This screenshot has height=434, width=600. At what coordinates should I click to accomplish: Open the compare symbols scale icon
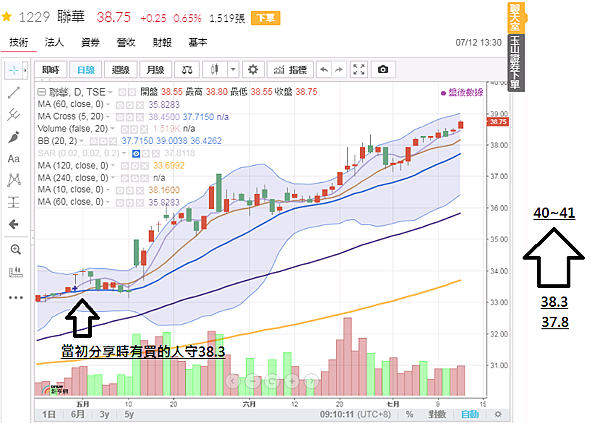(x=186, y=70)
